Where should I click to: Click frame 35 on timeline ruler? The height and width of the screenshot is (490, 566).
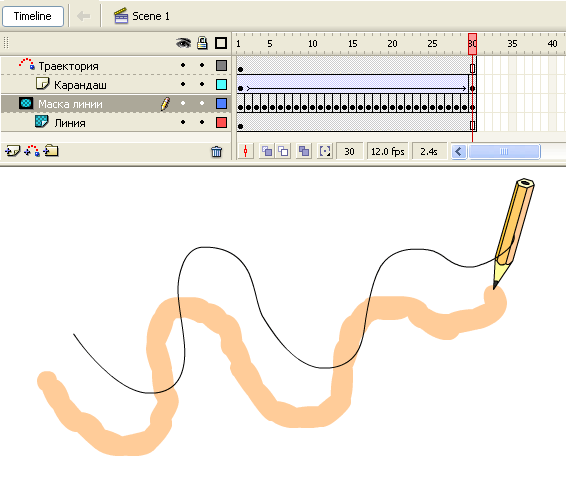coord(512,44)
